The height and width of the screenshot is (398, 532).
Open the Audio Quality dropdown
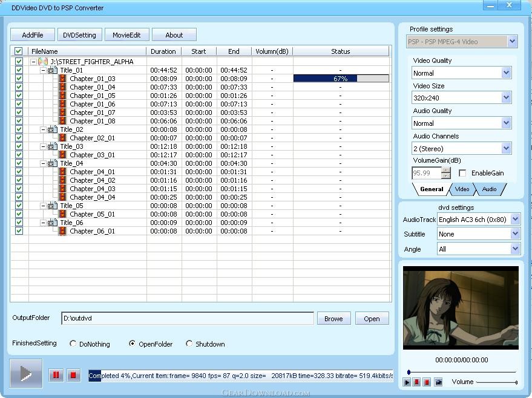click(506, 123)
